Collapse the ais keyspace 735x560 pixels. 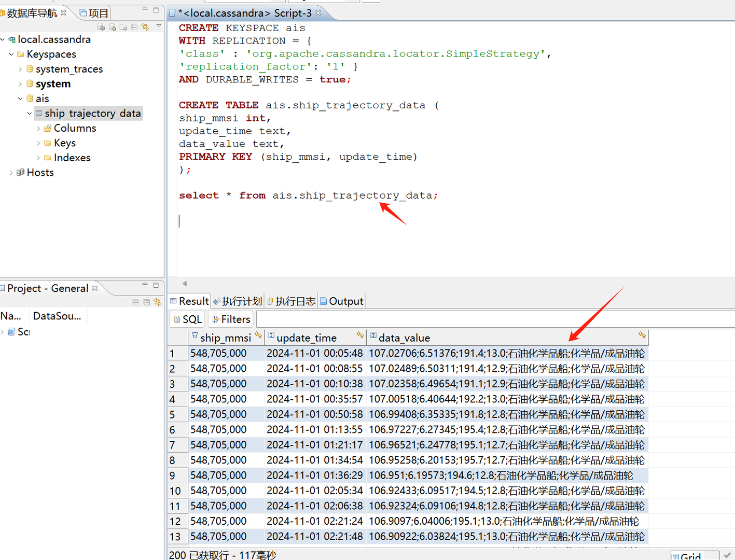pos(20,99)
